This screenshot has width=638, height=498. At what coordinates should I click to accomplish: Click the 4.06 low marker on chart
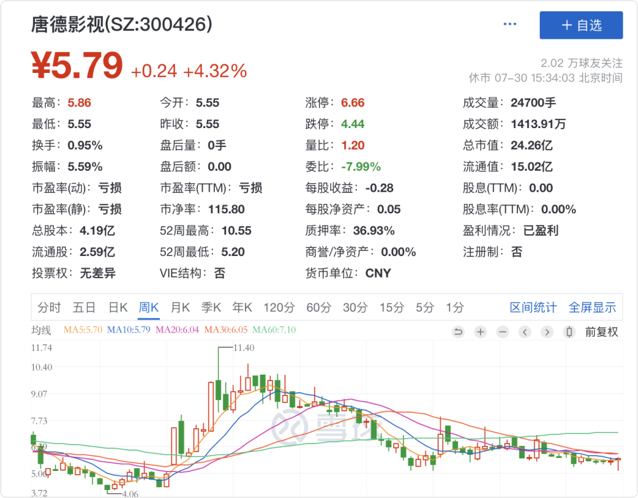pyautogui.click(x=130, y=494)
